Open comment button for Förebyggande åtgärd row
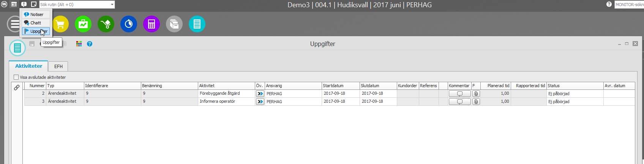The image size is (644, 164). coord(459,94)
